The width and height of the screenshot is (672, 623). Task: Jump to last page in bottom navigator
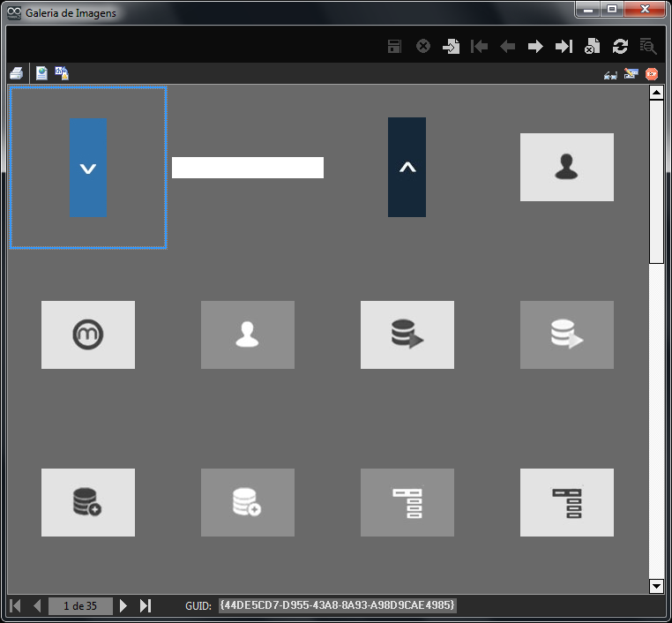pos(146,605)
